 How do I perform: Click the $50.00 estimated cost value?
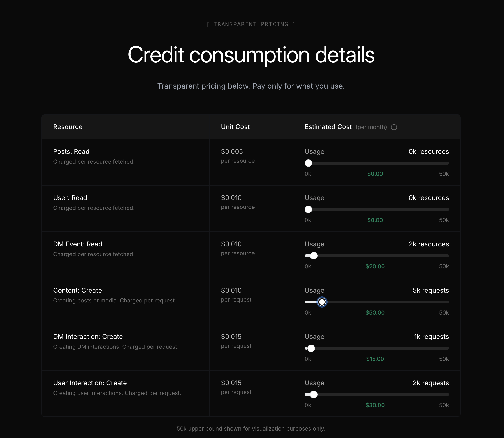pyautogui.click(x=375, y=313)
